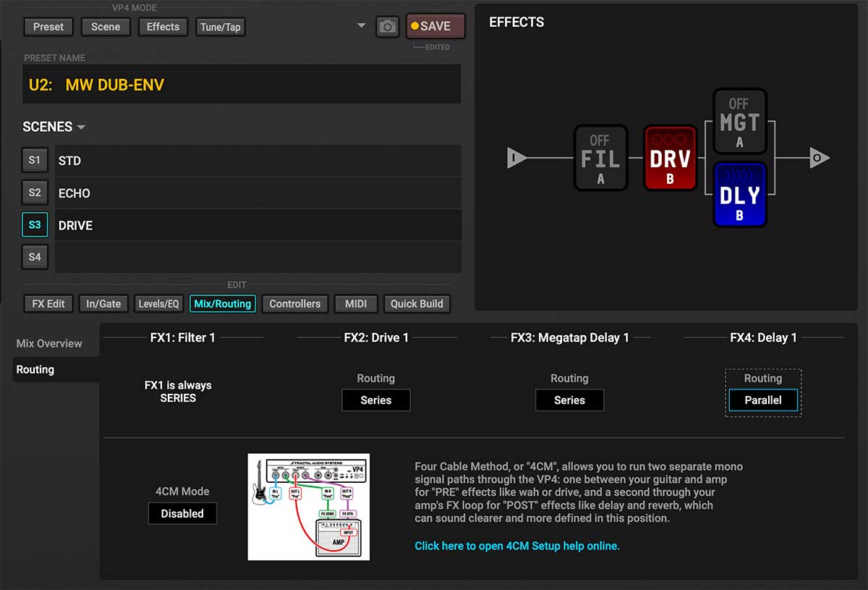This screenshot has height=590, width=868.
Task: Edit the preset name MW DUB-ENV field
Action: coord(242,85)
